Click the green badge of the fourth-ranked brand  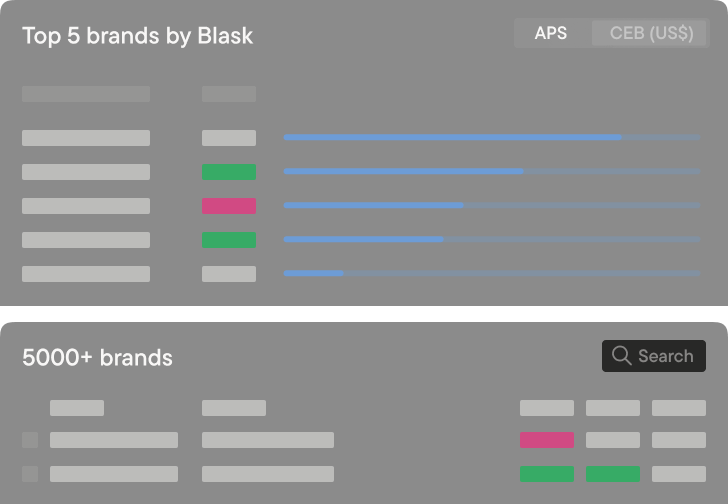coord(229,240)
